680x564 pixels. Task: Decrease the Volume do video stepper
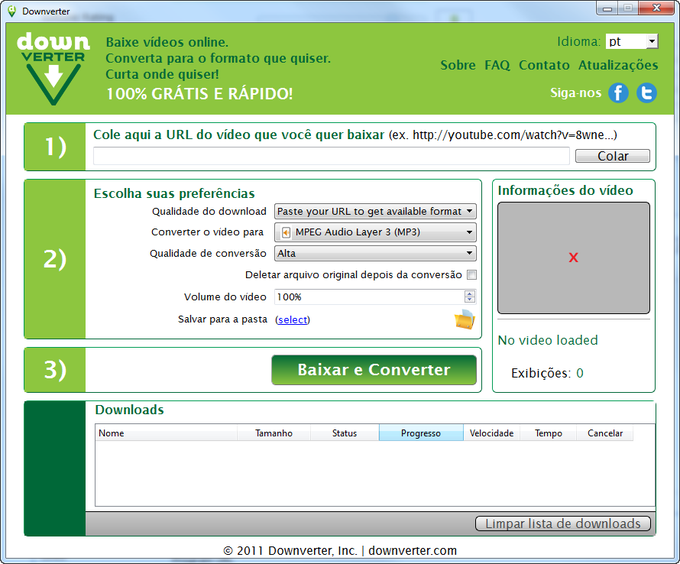tap(469, 300)
